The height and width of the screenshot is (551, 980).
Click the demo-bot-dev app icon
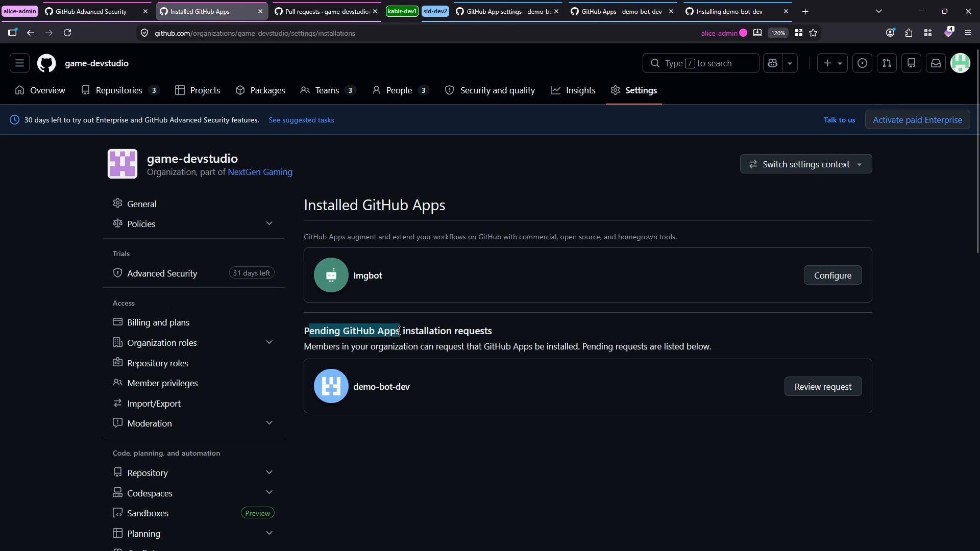331,386
